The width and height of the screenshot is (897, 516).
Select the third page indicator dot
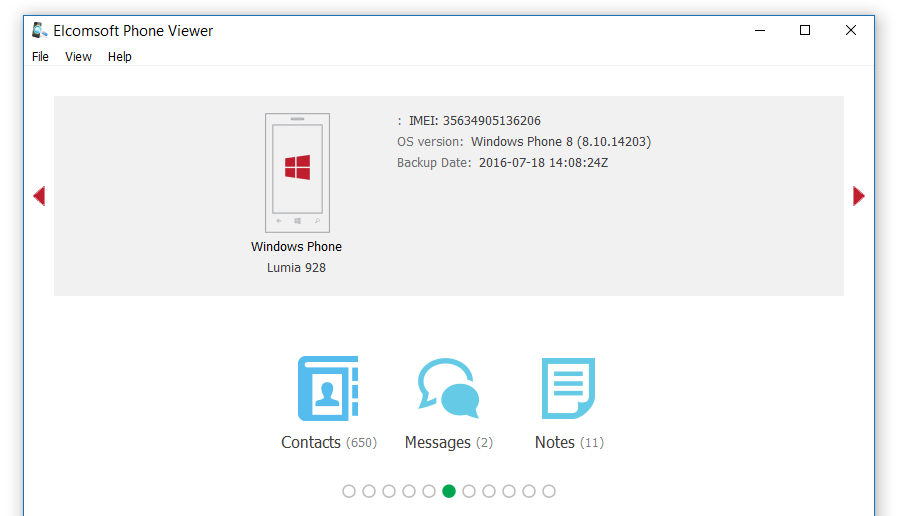389,491
